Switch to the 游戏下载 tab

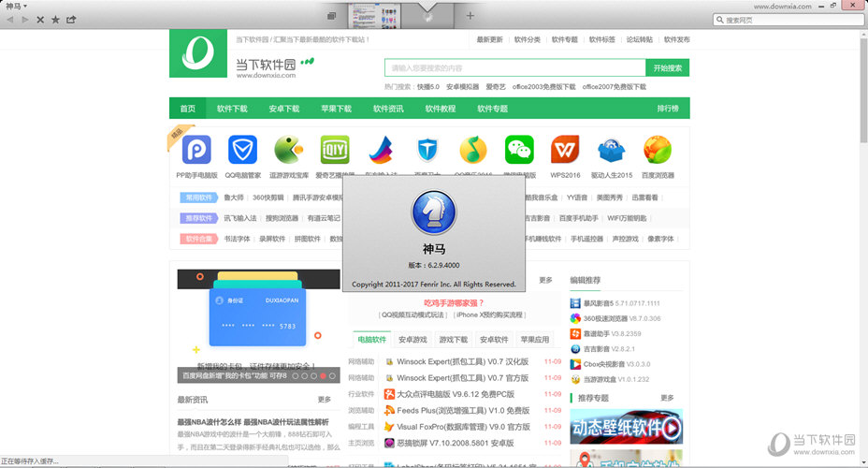coord(454,340)
